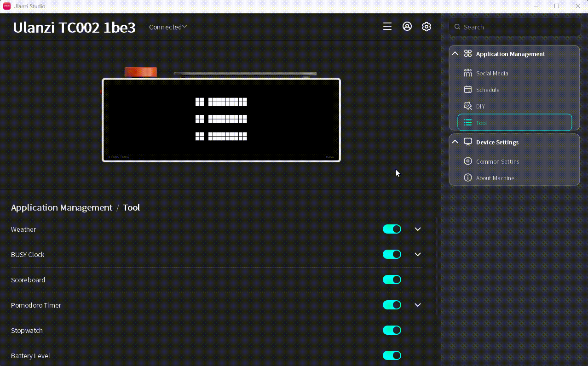Image resolution: width=588 pixels, height=366 pixels.
Task: Click into the Search field
Action: (x=514, y=27)
